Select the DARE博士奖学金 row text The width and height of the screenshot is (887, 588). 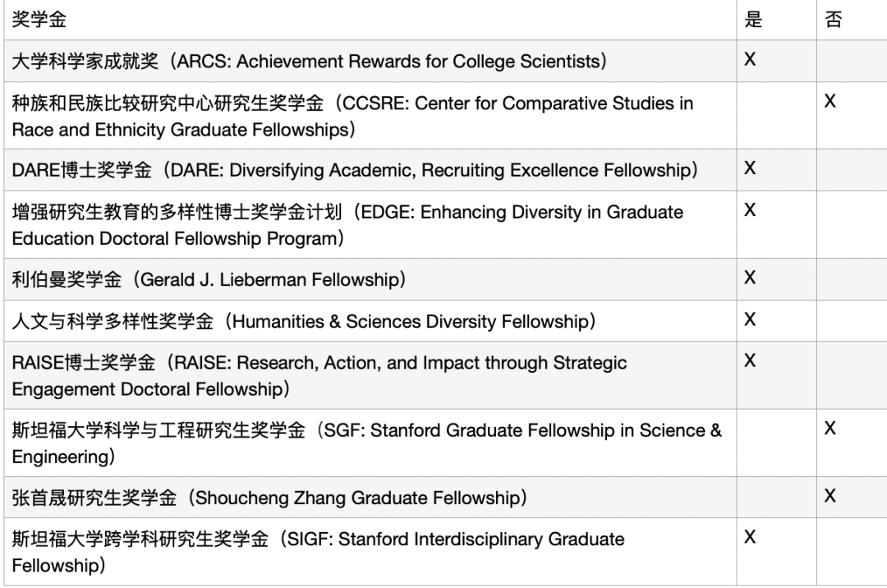(x=355, y=170)
